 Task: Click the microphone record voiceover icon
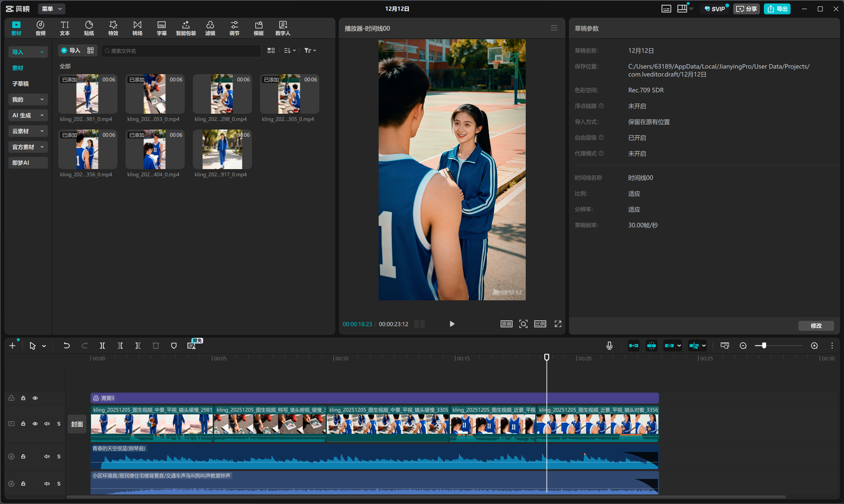coord(609,346)
